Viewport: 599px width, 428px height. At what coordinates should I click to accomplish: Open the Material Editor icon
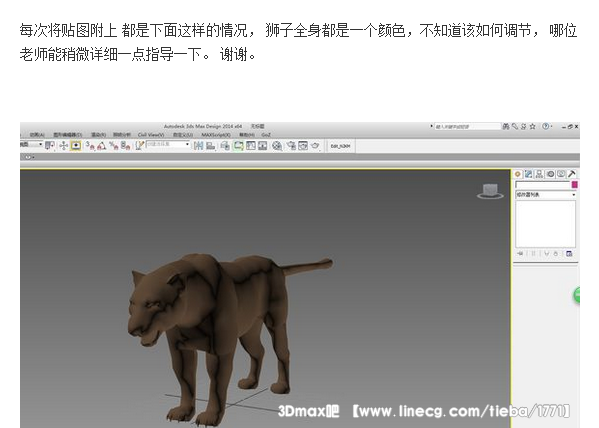277,146
